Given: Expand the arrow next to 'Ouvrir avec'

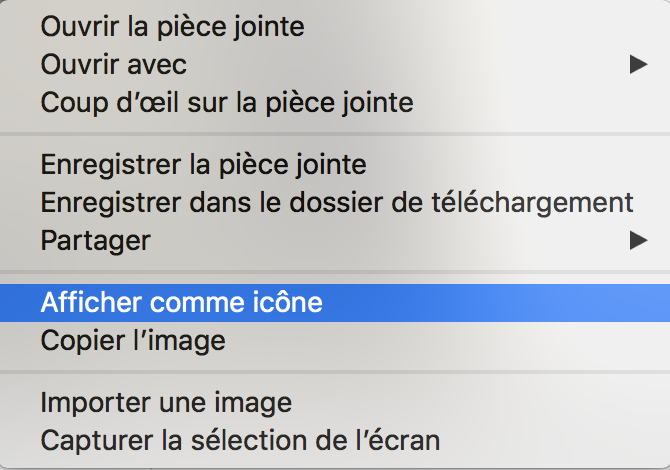Looking at the screenshot, I should point(638,65).
